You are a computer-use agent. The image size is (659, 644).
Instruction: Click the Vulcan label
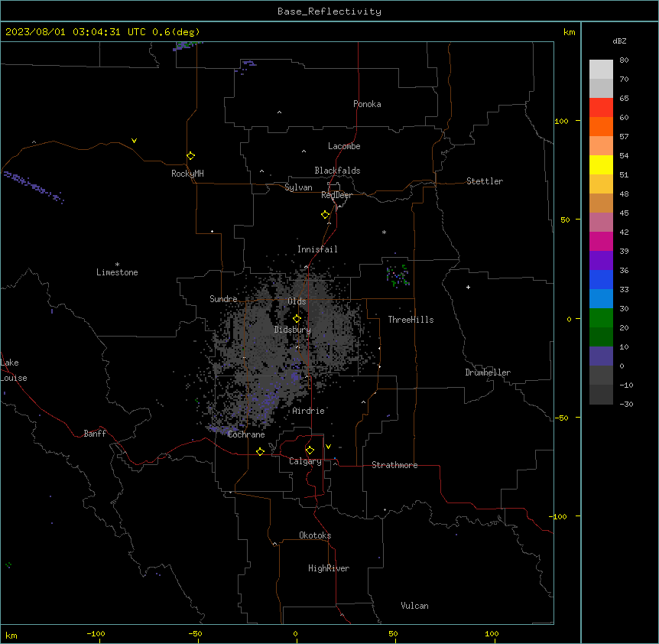[414, 606]
